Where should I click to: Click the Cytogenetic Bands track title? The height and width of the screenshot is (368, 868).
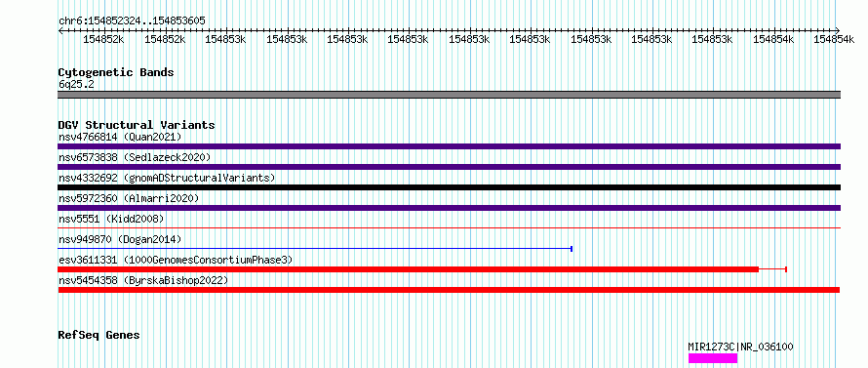pyautogui.click(x=116, y=72)
